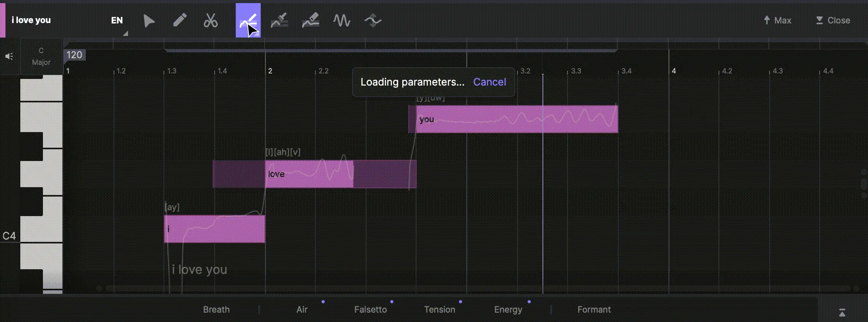This screenshot has height=322, width=868.
Task: Toggle the piano speaker mute icon
Action: pyautogui.click(x=9, y=57)
